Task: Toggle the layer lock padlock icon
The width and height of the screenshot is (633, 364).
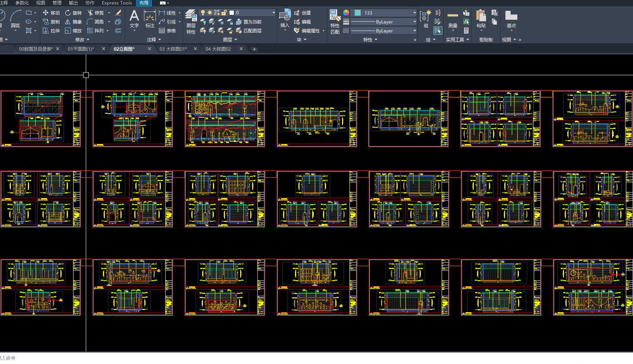Action: [224, 13]
